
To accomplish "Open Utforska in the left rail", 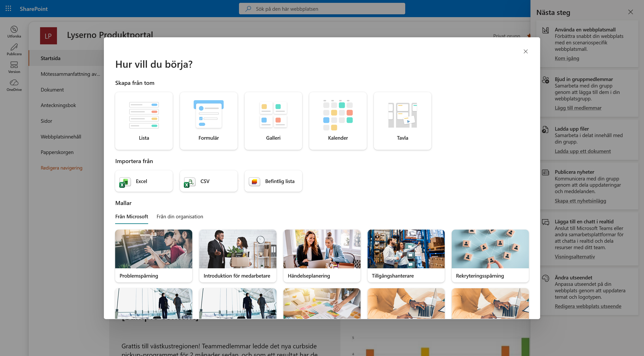I will [x=14, y=32].
